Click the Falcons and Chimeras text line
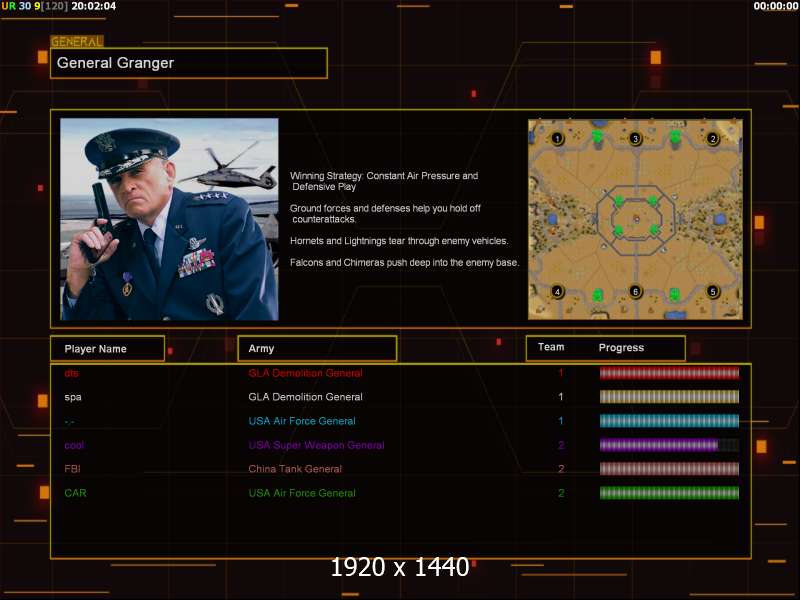 tap(404, 263)
